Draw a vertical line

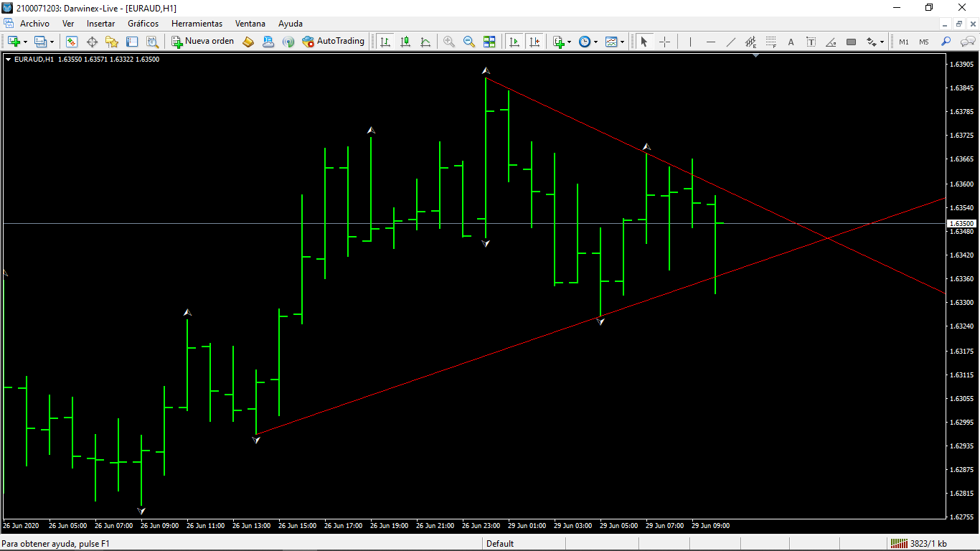pos(690,42)
